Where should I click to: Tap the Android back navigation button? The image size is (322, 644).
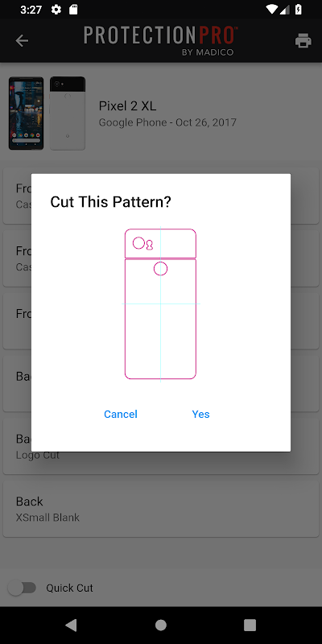pos(71,625)
